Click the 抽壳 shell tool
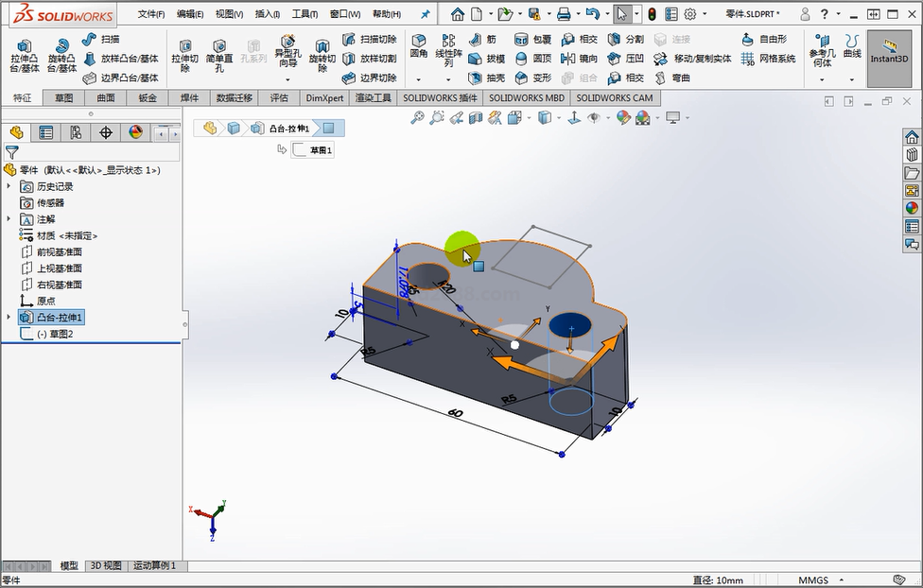Viewport: 923px width, 588px height. click(487, 78)
